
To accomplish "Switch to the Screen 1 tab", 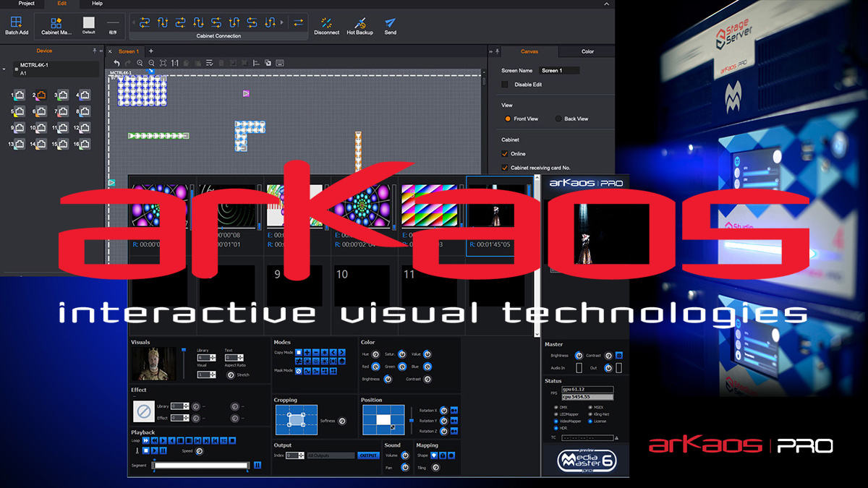I will click(x=128, y=51).
